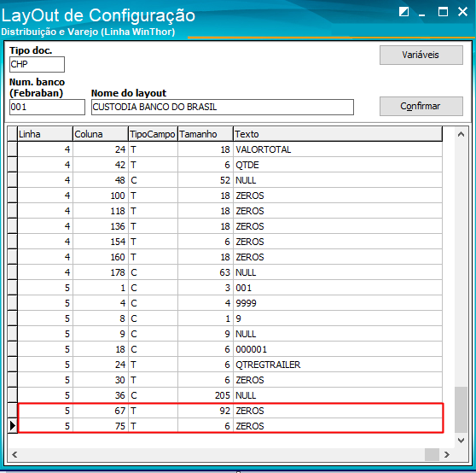476x473 pixels.
Task: Click the Variáveis button
Action: click(421, 55)
